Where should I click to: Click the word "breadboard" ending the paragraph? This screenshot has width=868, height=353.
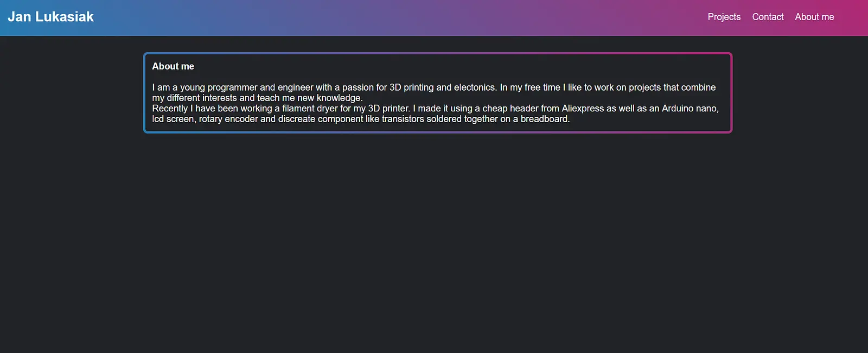pos(544,119)
